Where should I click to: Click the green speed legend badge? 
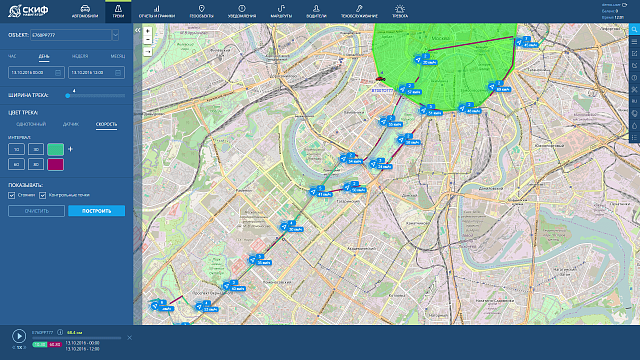point(40,344)
